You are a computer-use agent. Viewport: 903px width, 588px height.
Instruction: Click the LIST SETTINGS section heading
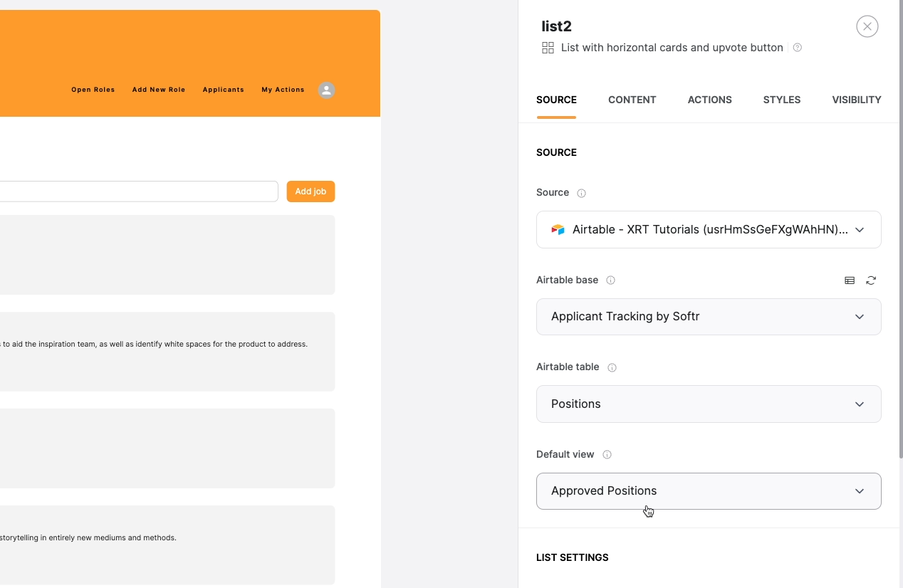tap(573, 557)
